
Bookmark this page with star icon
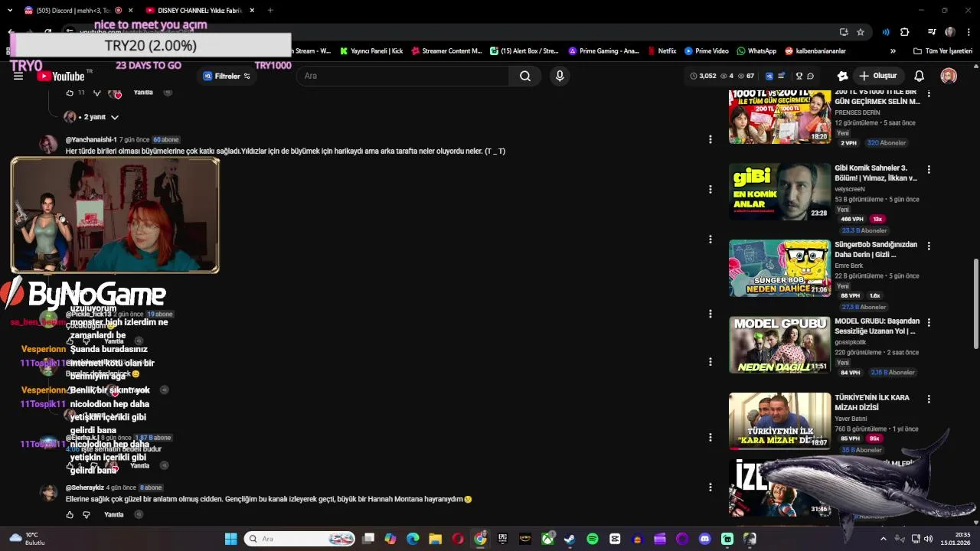[x=861, y=32]
